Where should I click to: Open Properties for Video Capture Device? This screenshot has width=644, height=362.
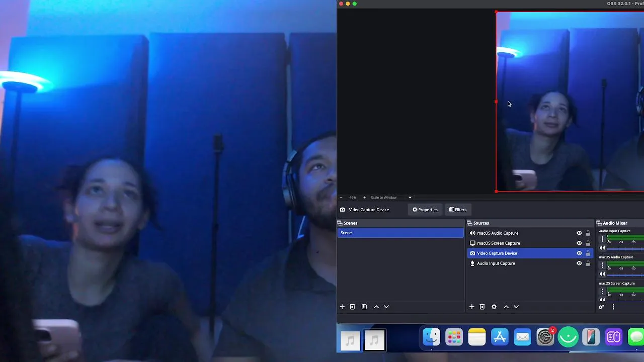tap(425, 210)
